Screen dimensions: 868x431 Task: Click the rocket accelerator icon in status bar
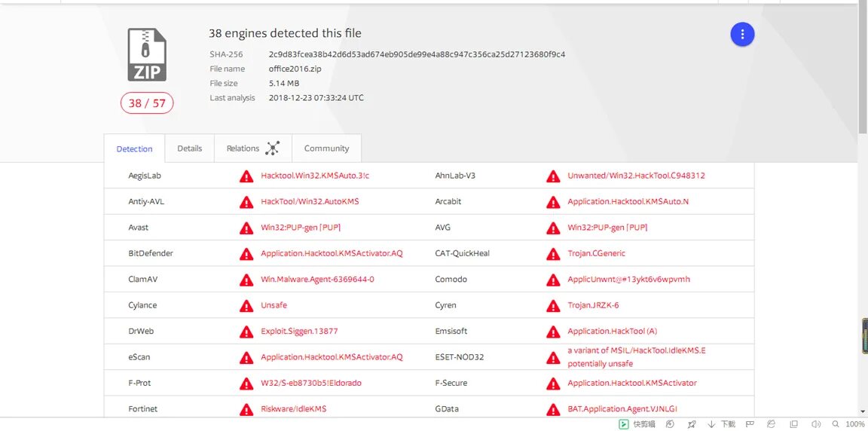(x=691, y=424)
